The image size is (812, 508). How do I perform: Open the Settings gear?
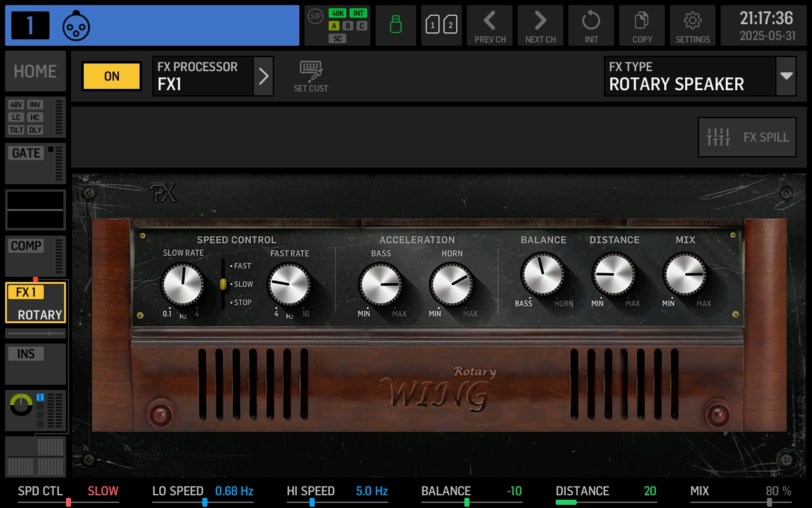tap(693, 25)
